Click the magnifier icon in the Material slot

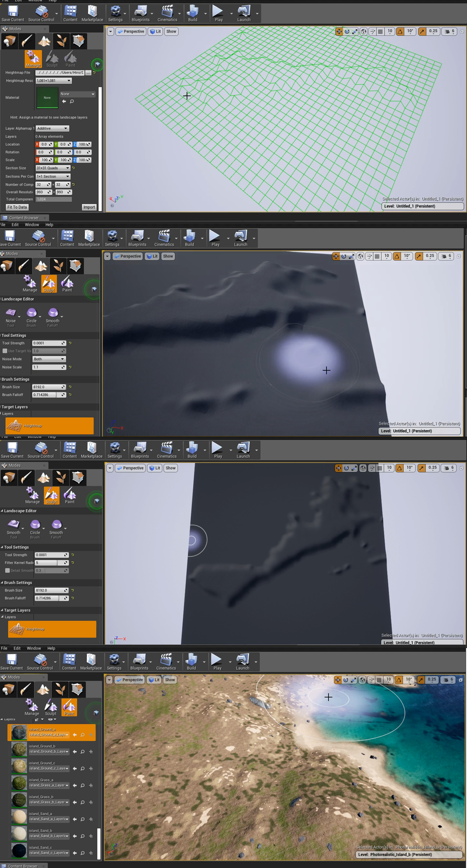click(x=72, y=101)
